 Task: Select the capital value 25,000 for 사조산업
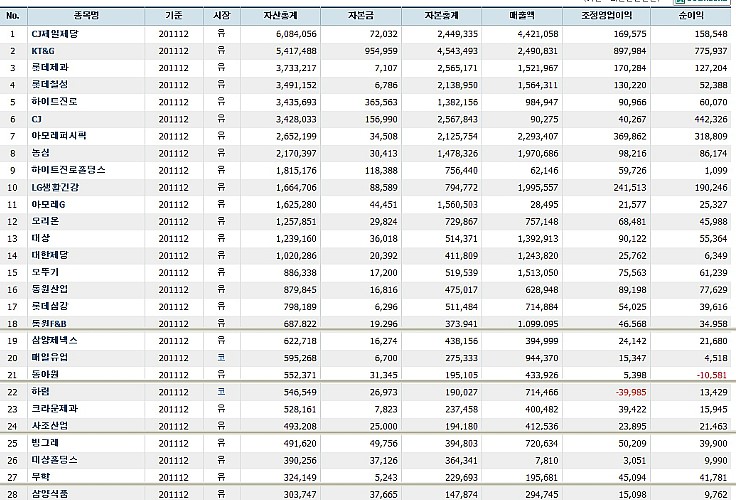[x=383, y=426]
